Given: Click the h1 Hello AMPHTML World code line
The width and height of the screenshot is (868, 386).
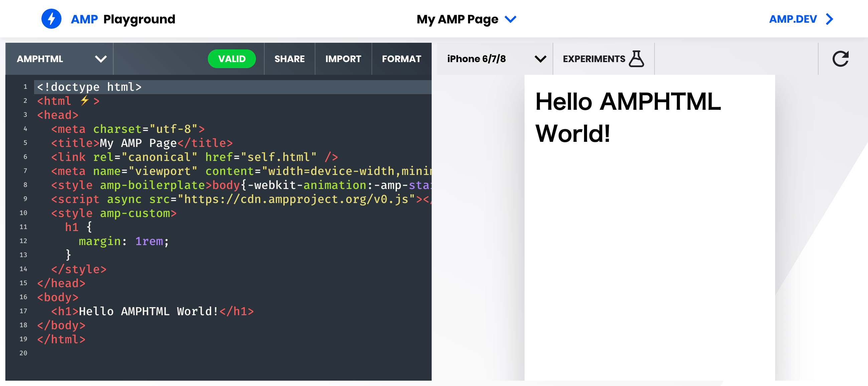Looking at the screenshot, I should coord(152,311).
